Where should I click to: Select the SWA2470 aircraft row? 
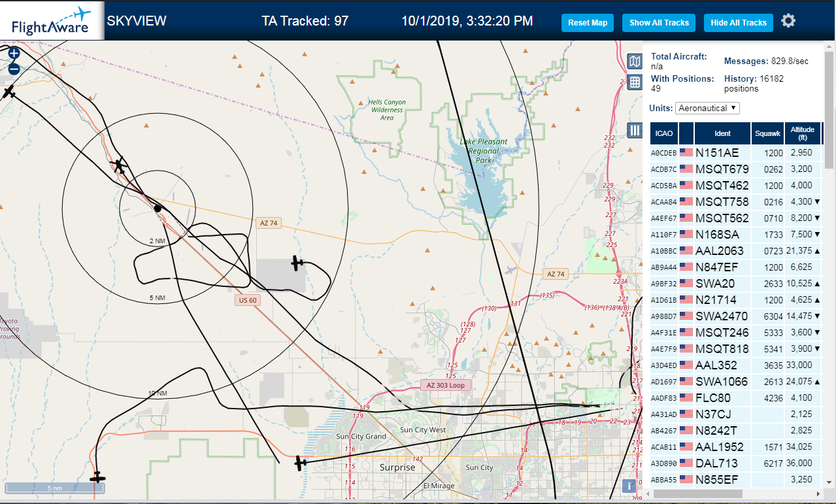tap(736, 316)
